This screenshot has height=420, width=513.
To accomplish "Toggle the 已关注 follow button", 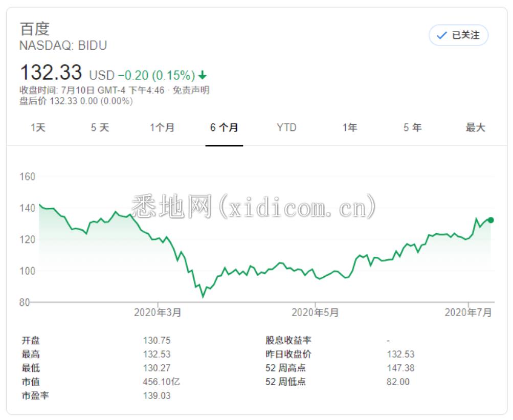I will [458, 35].
